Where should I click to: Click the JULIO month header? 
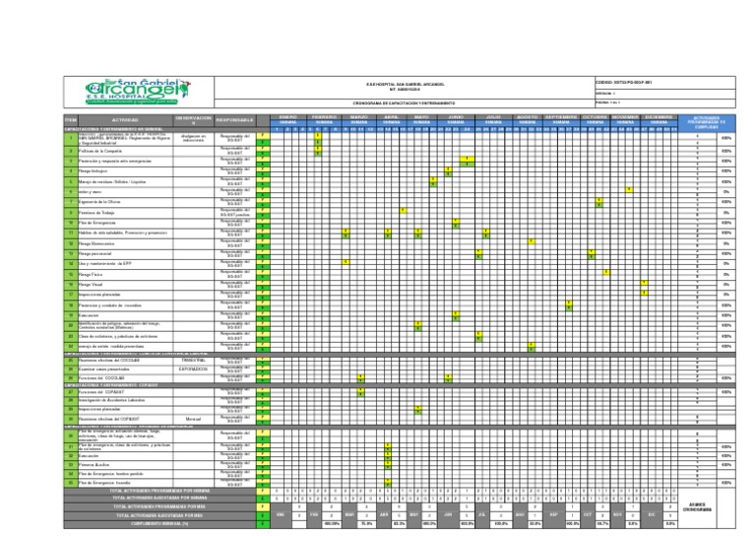(x=493, y=117)
